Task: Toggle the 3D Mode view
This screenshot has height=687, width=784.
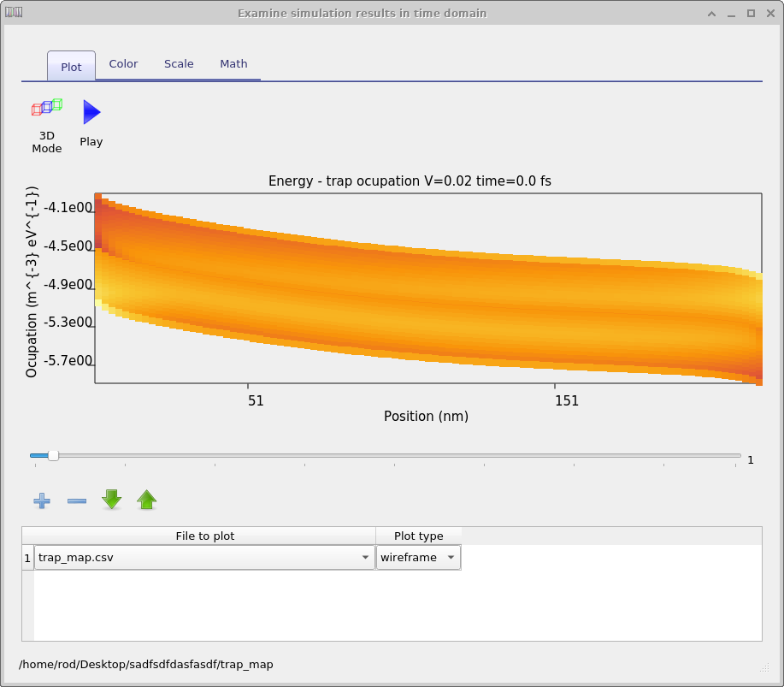Action: 47,126
